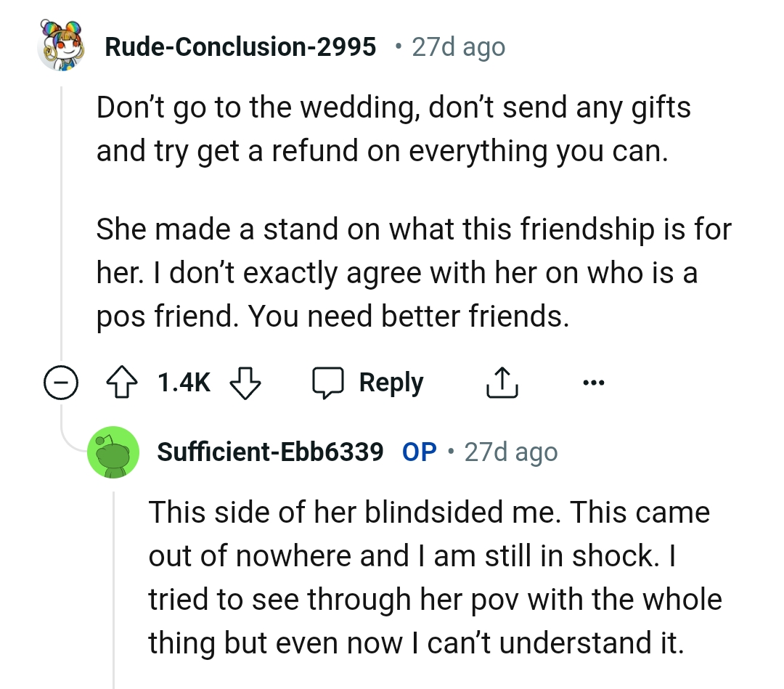Image resolution: width=784 pixels, height=689 pixels.
Task: Collapse Rude-Conclusion-2995's comment thread
Action: pyautogui.click(x=61, y=382)
